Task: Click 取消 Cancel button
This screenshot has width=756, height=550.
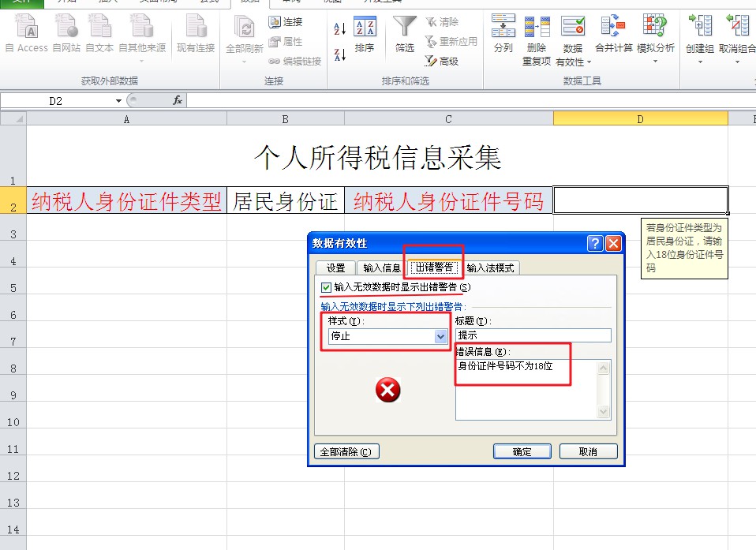Action: 588,451
